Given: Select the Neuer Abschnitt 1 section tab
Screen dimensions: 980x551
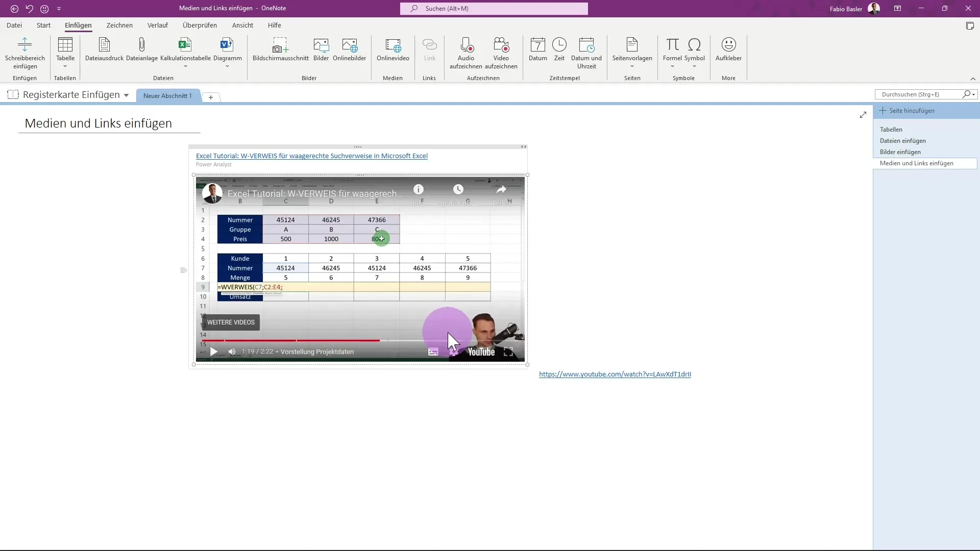Looking at the screenshot, I should point(167,95).
